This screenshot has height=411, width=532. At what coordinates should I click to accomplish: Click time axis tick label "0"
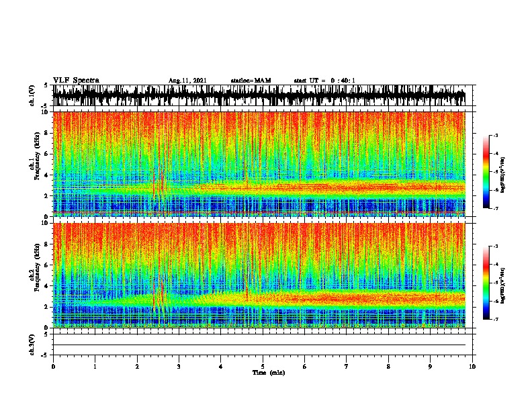[x=53, y=367]
